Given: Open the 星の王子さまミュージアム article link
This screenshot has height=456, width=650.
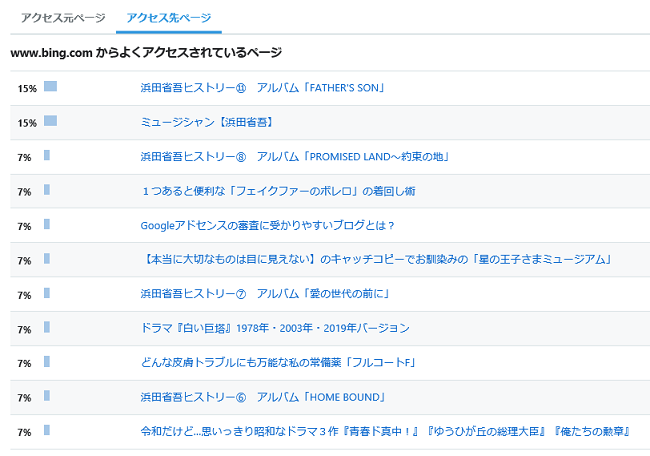Looking at the screenshot, I should [x=376, y=260].
